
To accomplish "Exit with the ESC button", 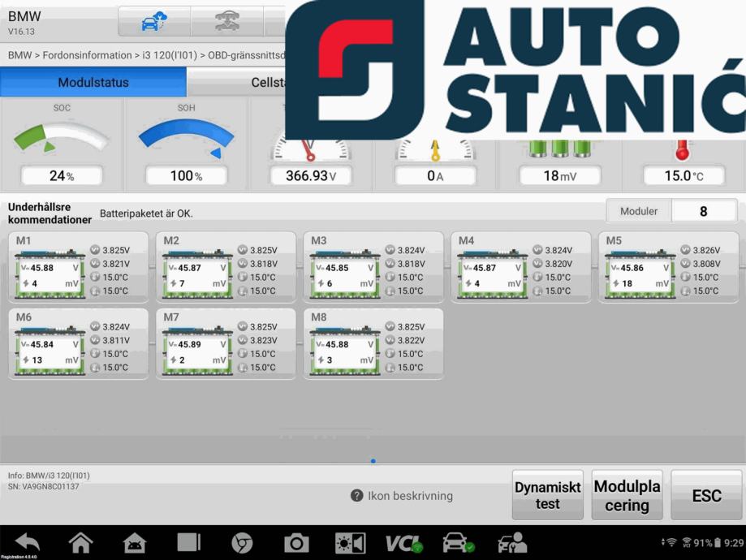I will point(706,495).
